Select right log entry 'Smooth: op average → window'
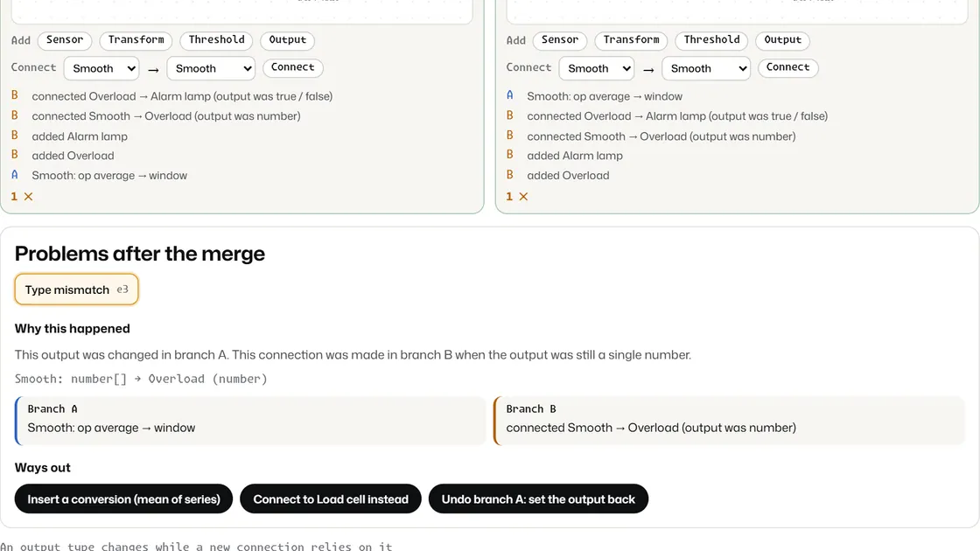The image size is (980, 551). coord(605,96)
